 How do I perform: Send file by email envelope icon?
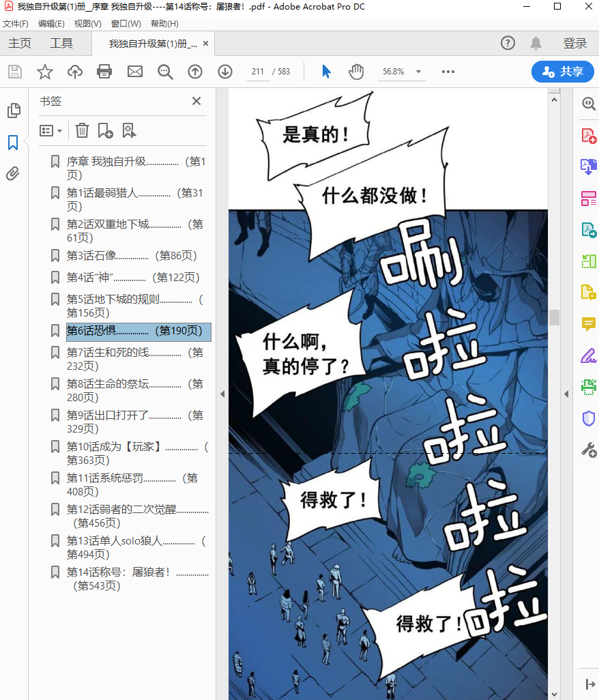tap(135, 72)
